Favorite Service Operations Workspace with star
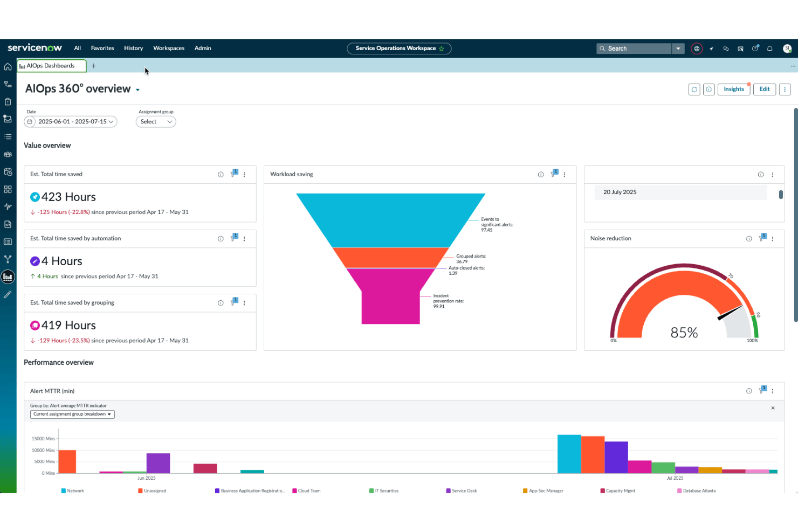Image resolution: width=798 pixels, height=532 pixels. (442, 49)
